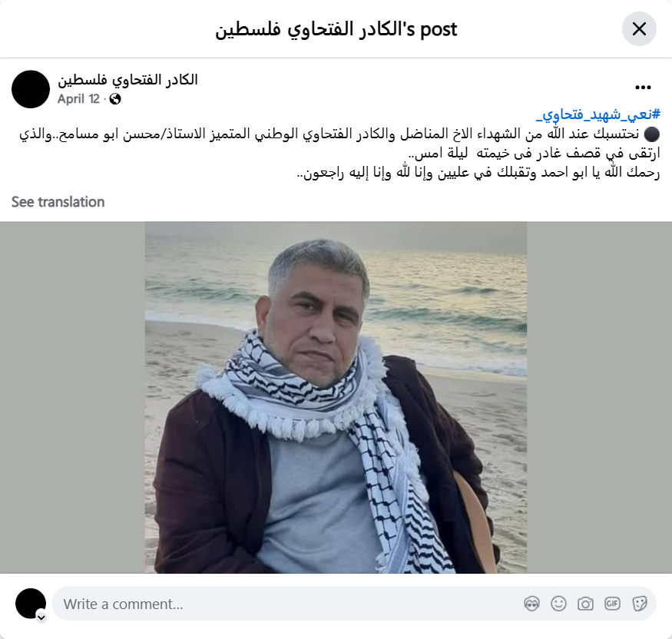672x639 pixels.
Task: Open the three-dot post options menu
Action: click(x=643, y=88)
